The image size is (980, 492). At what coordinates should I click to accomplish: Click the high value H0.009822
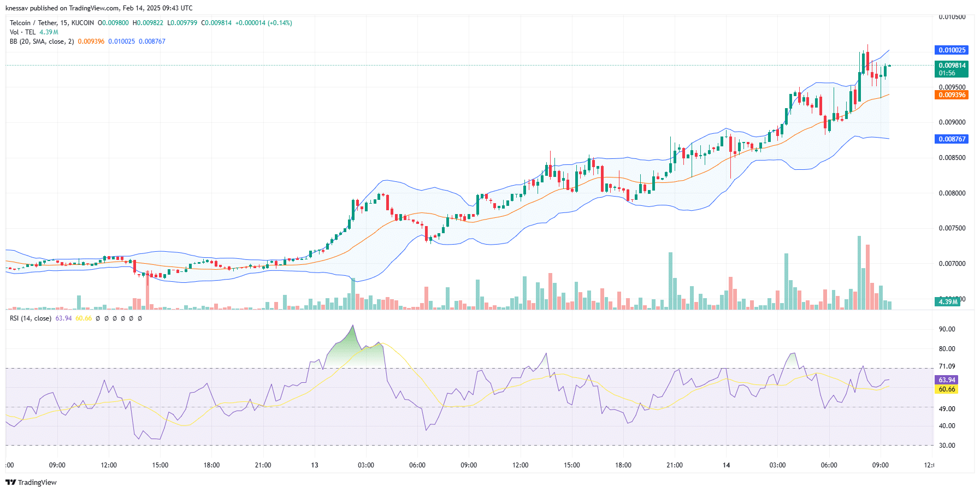tap(148, 23)
